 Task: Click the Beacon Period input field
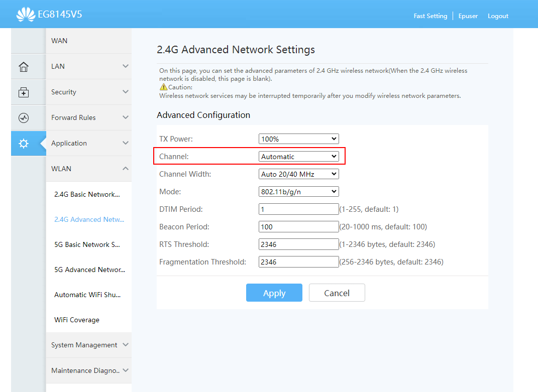[x=298, y=227]
